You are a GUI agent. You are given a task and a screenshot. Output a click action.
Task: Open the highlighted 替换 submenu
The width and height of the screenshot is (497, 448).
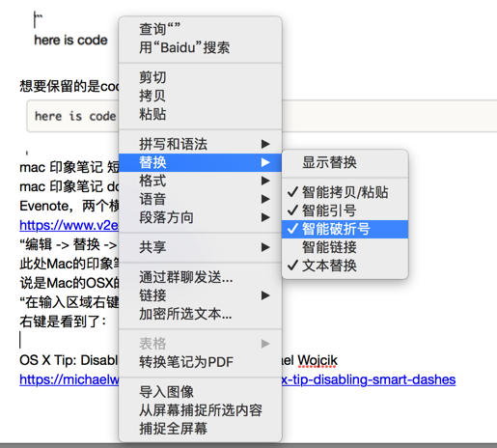pyautogui.click(x=200, y=162)
